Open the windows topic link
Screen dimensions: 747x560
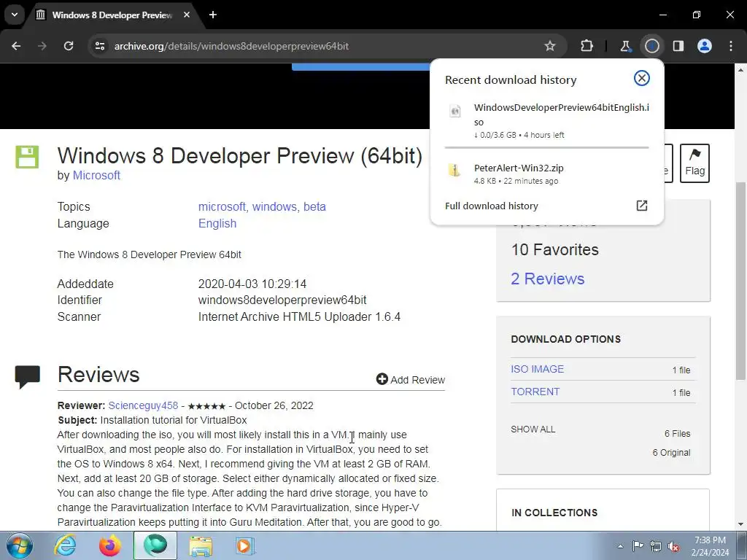click(x=274, y=206)
